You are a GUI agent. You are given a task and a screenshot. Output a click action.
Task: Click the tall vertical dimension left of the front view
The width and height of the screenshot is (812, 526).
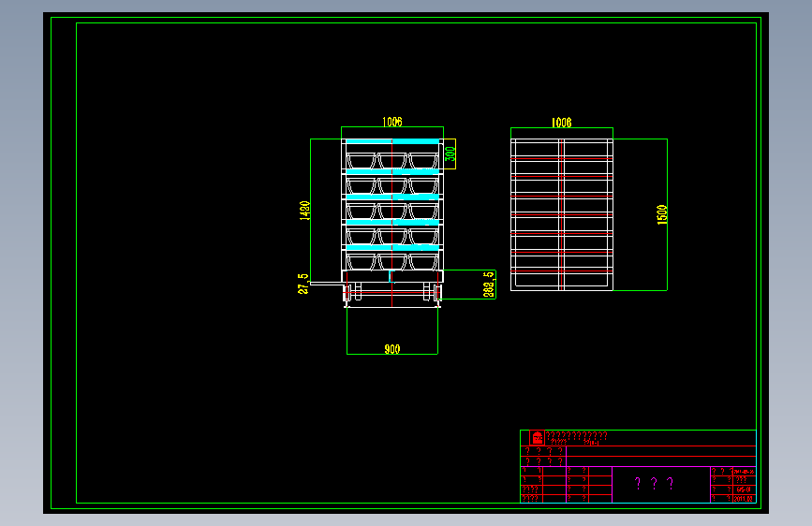304,211
